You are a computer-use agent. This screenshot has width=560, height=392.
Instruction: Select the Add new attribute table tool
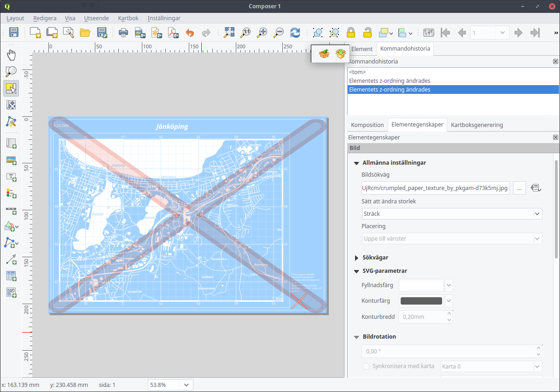tap(11, 276)
